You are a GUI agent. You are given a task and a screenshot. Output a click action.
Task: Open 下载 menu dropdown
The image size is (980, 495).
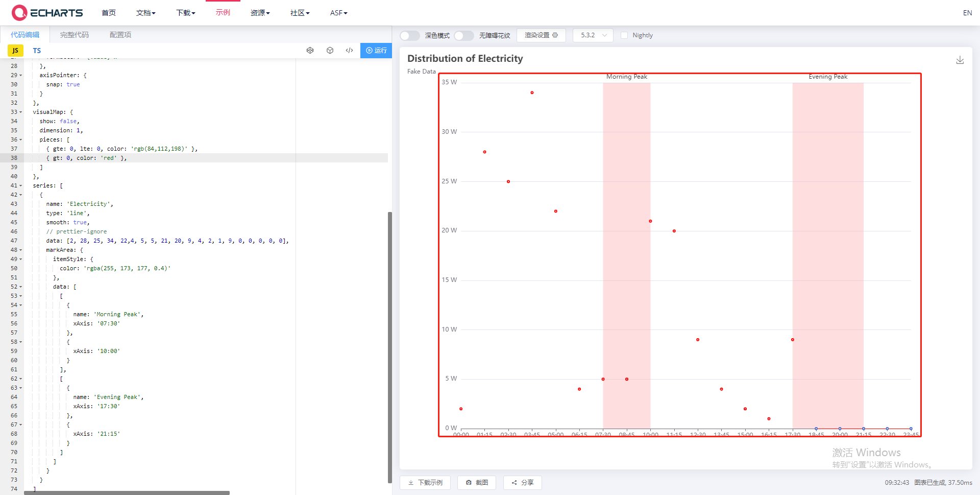point(186,13)
